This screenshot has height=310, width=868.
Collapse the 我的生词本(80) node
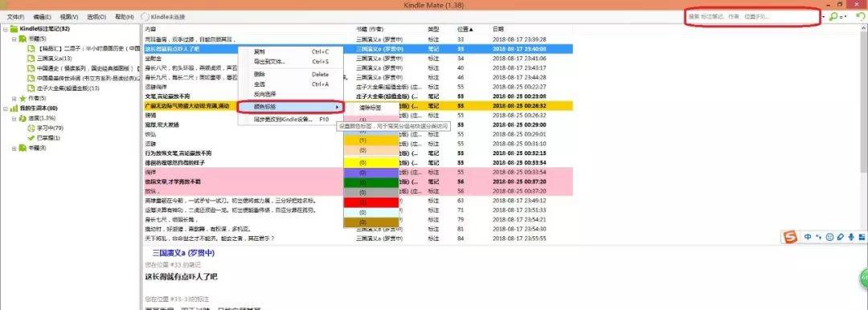click(x=5, y=108)
